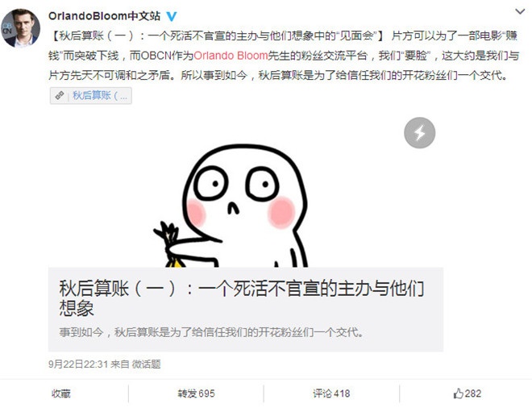
Task: Toggle the thumbs-up like icon
Action: pos(459,393)
